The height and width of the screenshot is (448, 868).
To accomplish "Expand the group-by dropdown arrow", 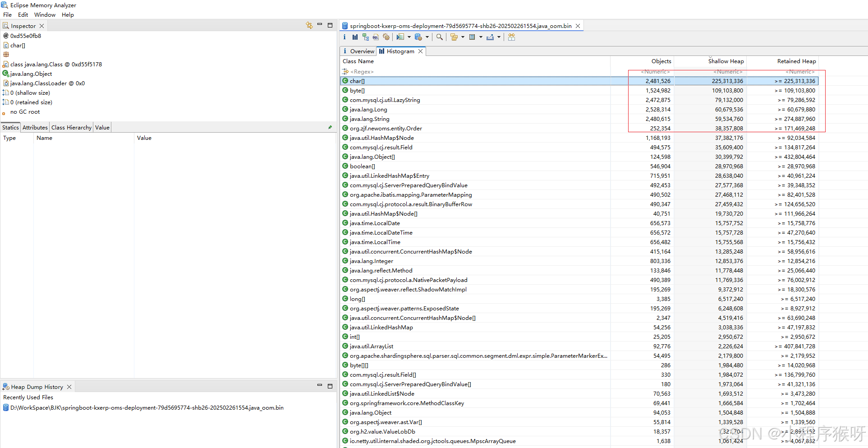I will pos(463,37).
